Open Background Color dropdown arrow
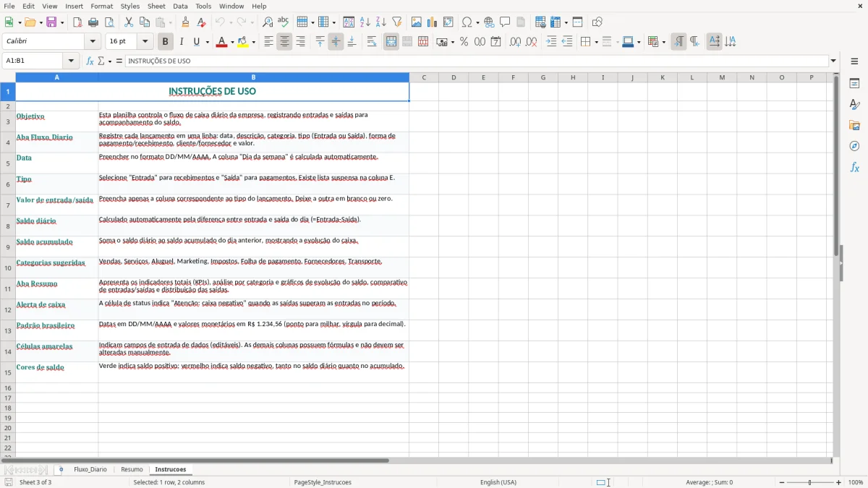Screen dimensions: 868x488 point(253,42)
